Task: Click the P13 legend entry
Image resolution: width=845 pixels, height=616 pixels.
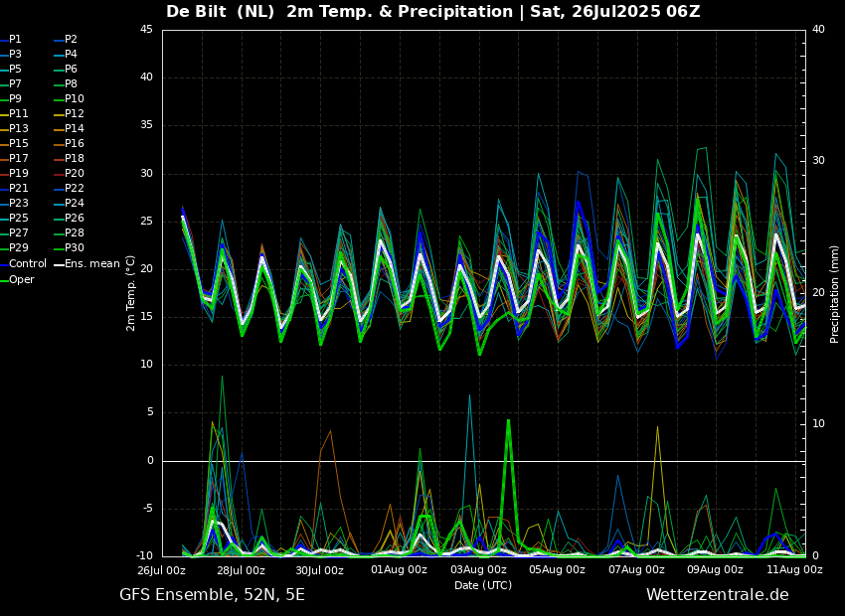Action: 14,129
